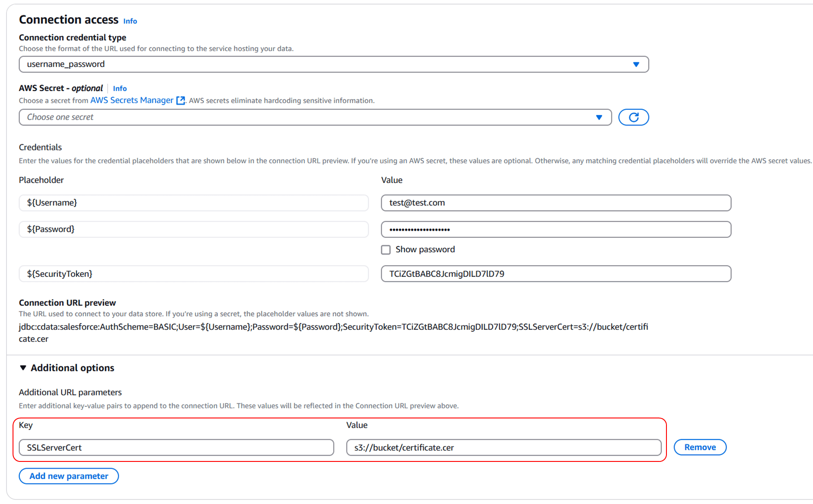813x504 pixels.
Task: Click Add new parameter
Action: pyautogui.click(x=68, y=476)
